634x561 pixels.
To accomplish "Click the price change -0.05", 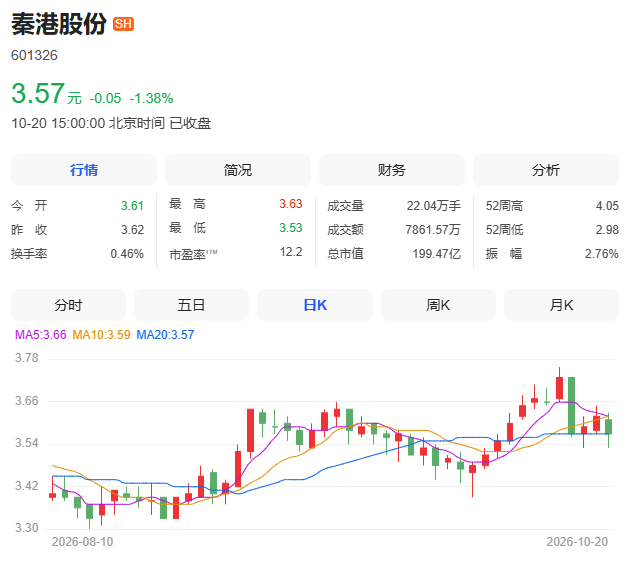I will click(105, 98).
